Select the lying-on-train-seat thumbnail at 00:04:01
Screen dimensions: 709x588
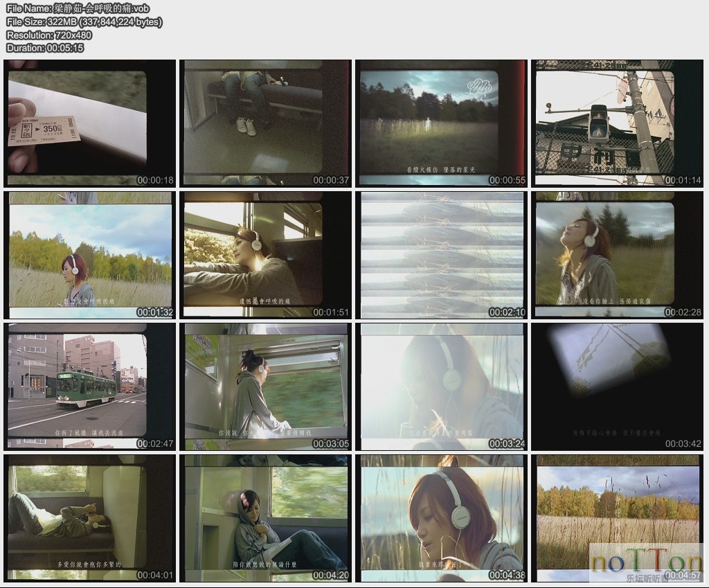coord(89,519)
